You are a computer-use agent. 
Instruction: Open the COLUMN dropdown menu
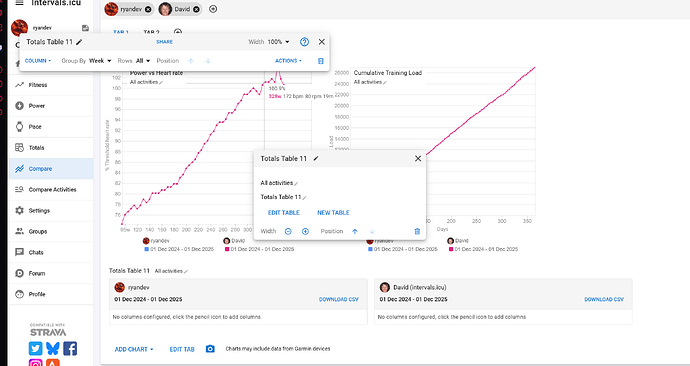38,61
